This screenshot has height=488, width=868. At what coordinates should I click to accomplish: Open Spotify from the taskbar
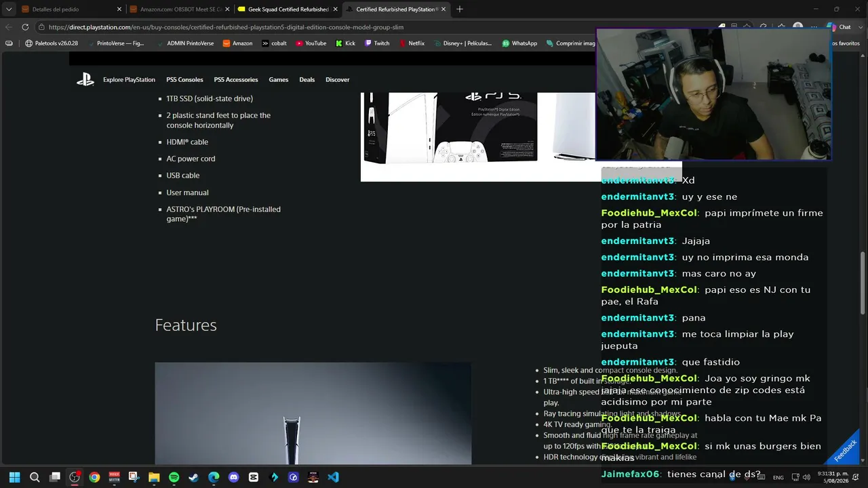click(174, 477)
